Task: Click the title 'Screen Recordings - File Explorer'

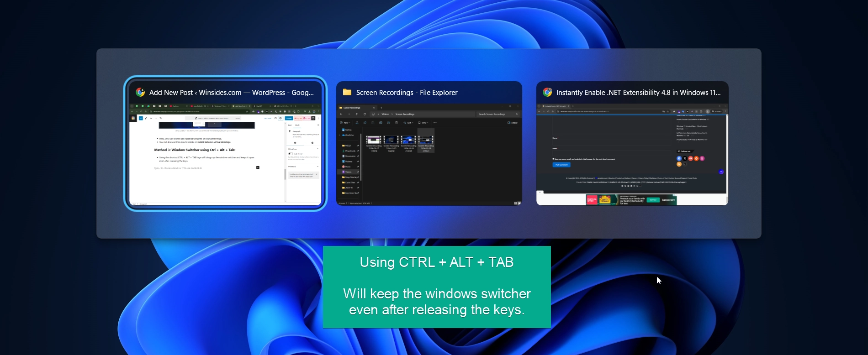Action: [407, 93]
